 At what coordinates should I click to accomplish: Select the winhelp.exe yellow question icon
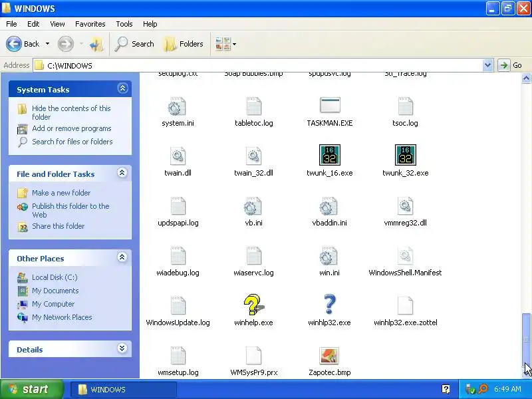point(253,305)
